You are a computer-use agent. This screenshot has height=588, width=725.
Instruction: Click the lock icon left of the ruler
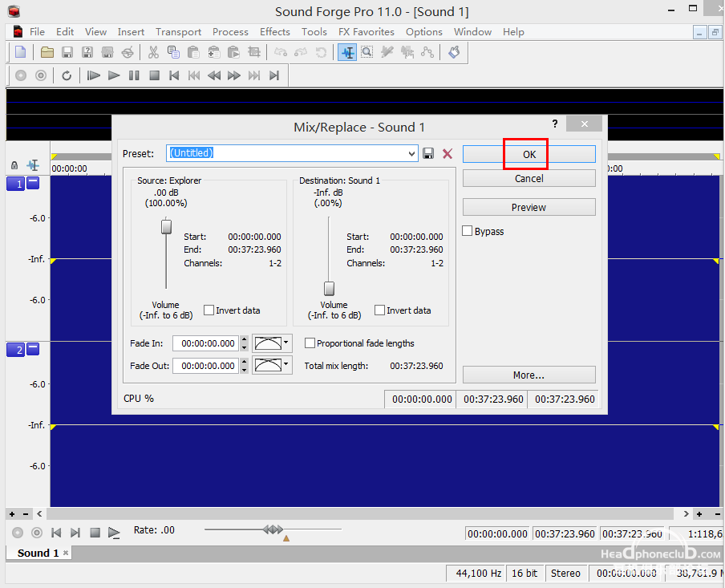(x=14, y=165)
